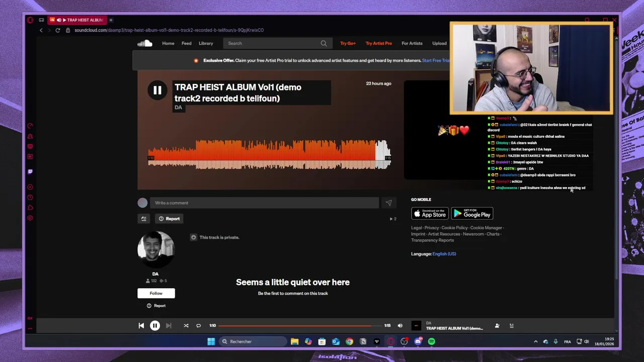The image size is (644, 362).
Task: Open clock and date in system tray
Action: (x=604, y=341)
